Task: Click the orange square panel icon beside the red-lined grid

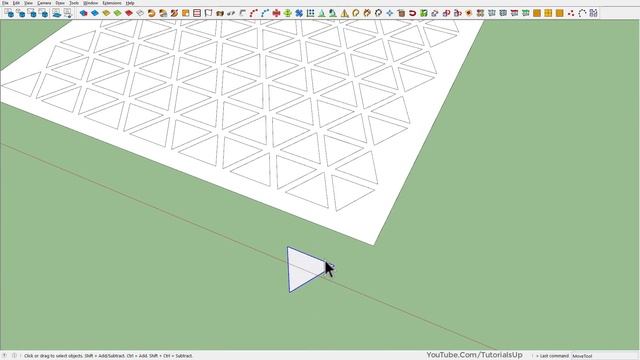Action: [186, 13]
